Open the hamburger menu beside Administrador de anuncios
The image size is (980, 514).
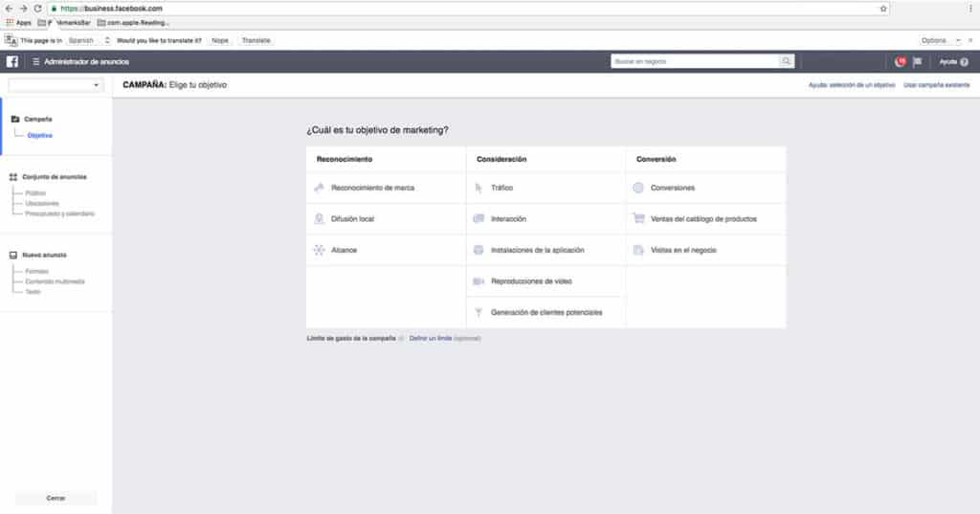point(35,61)
